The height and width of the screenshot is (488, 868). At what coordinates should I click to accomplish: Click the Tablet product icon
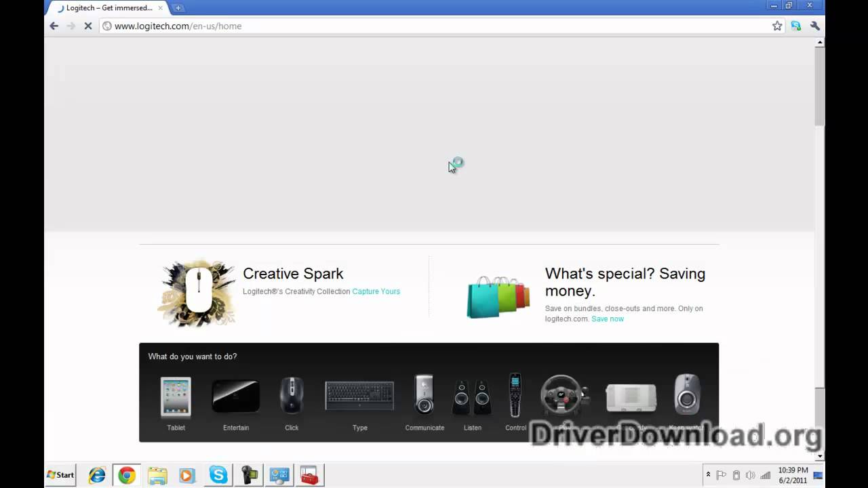tap(176, 397)
